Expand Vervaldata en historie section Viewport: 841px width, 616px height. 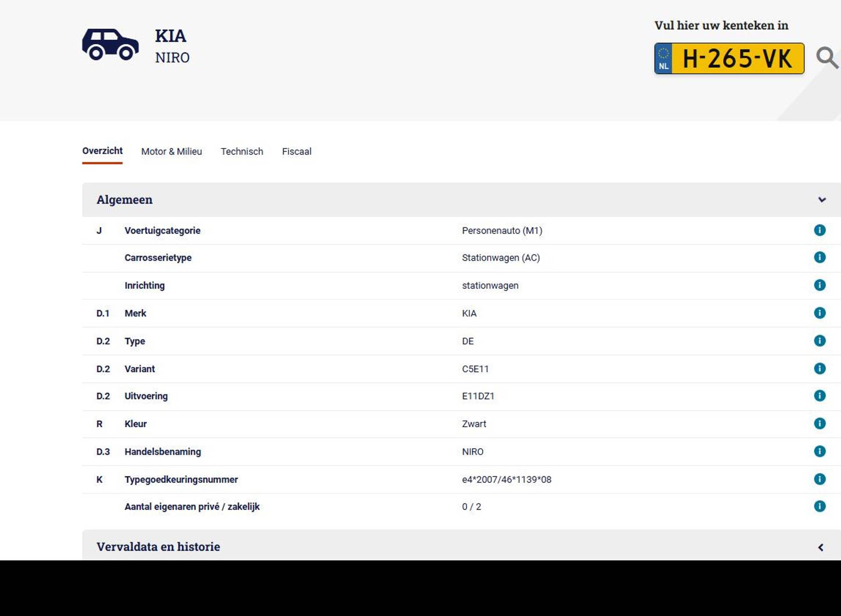click(x=821, y=547)
